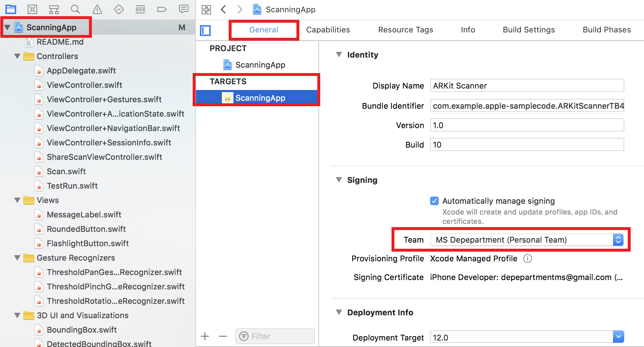Switch to the Resource Tags tab
This screenshot has width=644, height=347.
pyautogui.click(x=406, y=30)
